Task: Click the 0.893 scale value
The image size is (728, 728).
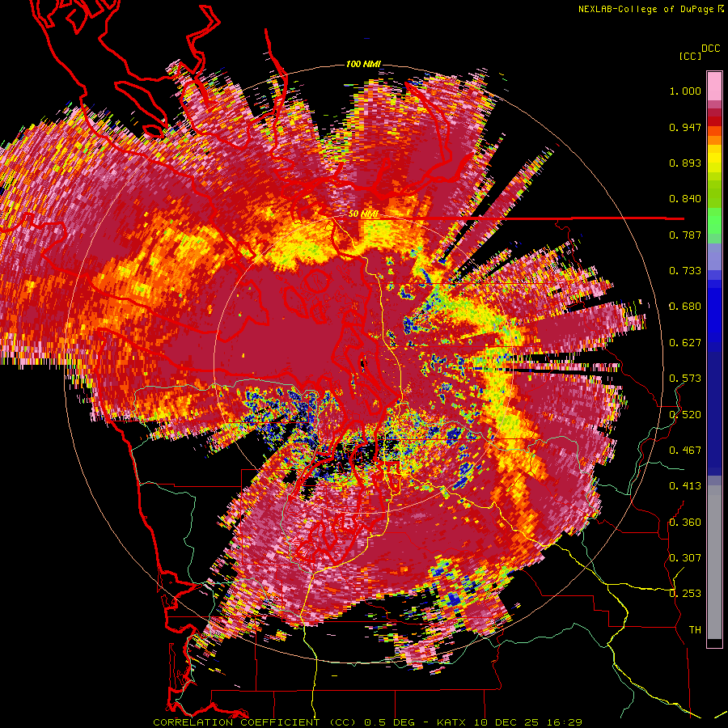Action: pyautogui.click(x=685, y=163)
